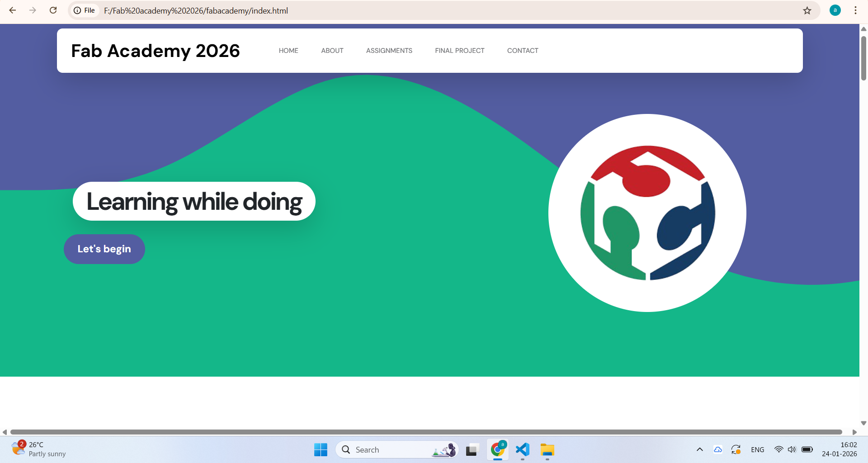Open the ABOUT page
This screenshot has height=463, width=868.
[332, 51]
